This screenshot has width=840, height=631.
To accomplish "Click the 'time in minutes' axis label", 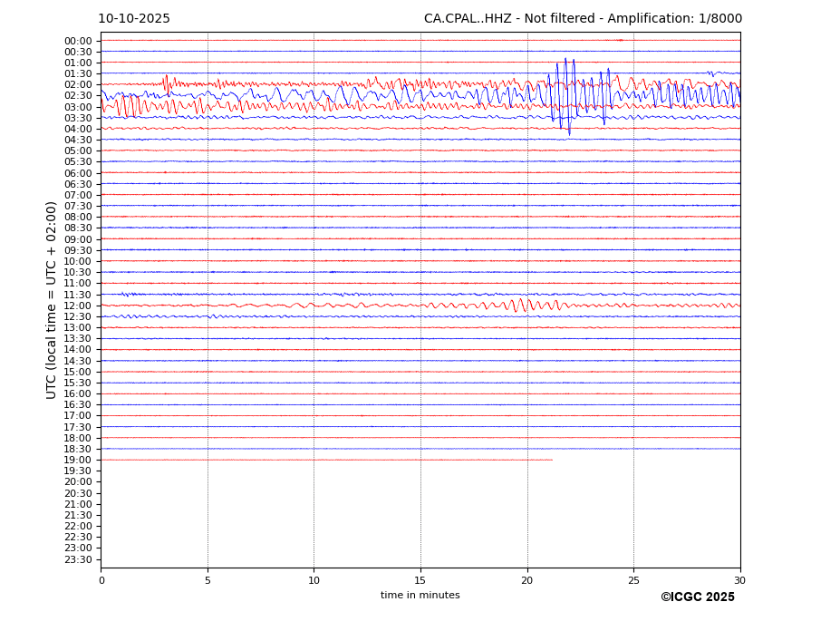I will coord(420,596).
